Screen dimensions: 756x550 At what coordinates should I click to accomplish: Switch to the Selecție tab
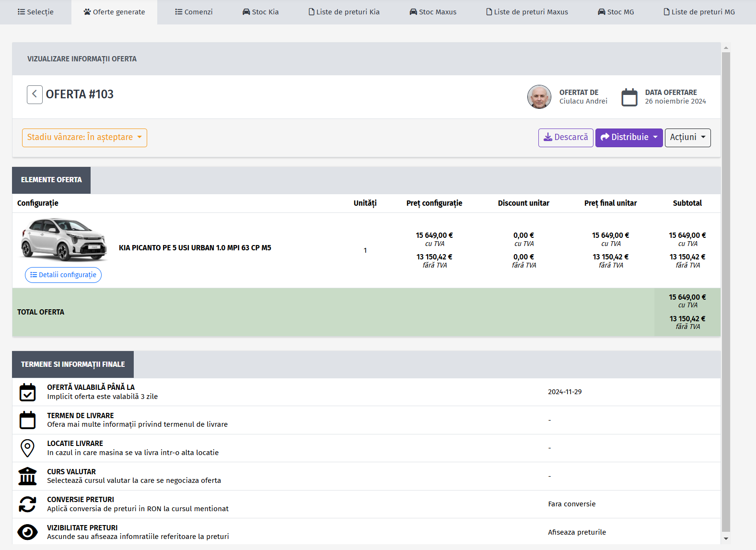point(35,12)
